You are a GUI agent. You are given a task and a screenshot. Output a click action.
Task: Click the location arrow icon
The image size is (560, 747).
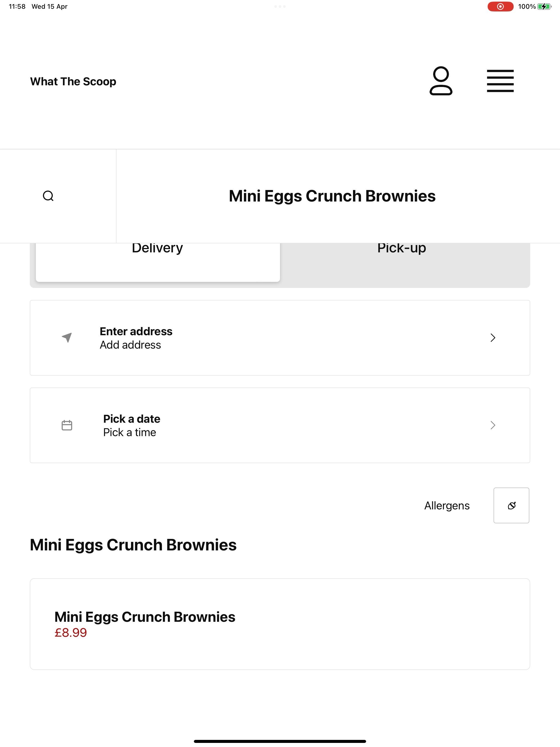(67, 337)
